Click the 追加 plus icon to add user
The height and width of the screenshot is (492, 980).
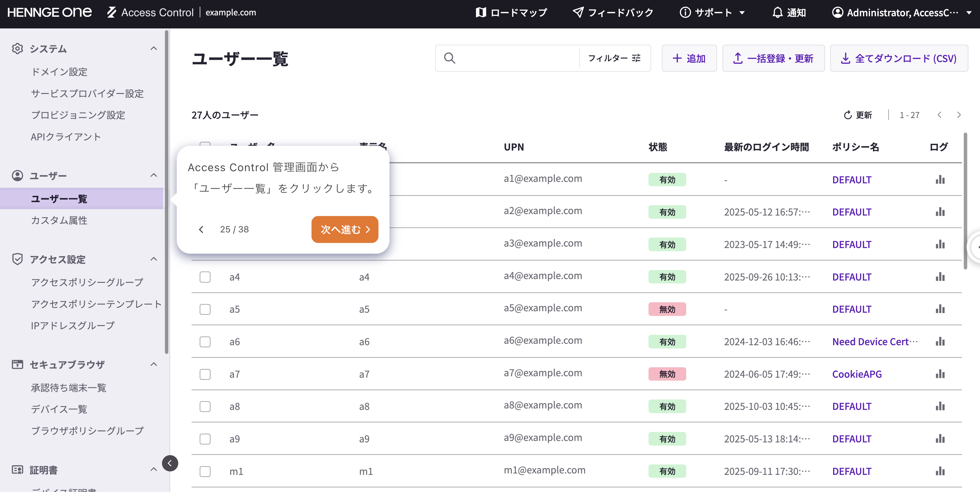678,58
